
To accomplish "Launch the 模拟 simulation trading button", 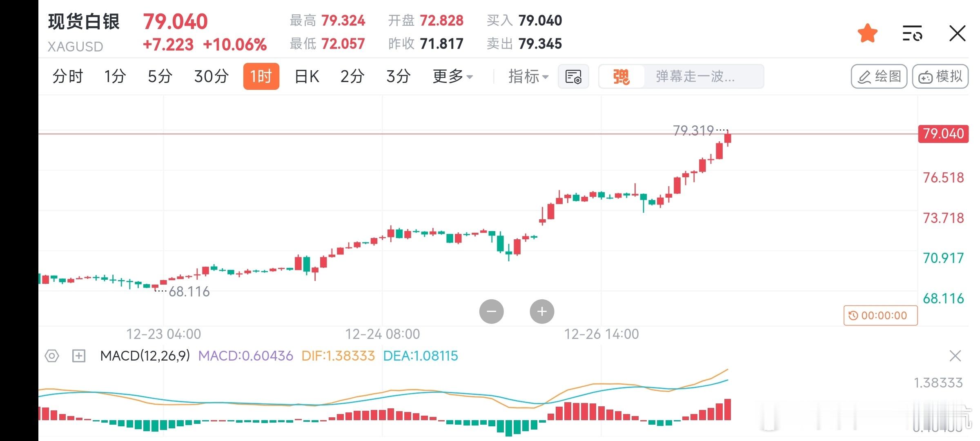I will (940, 76).
